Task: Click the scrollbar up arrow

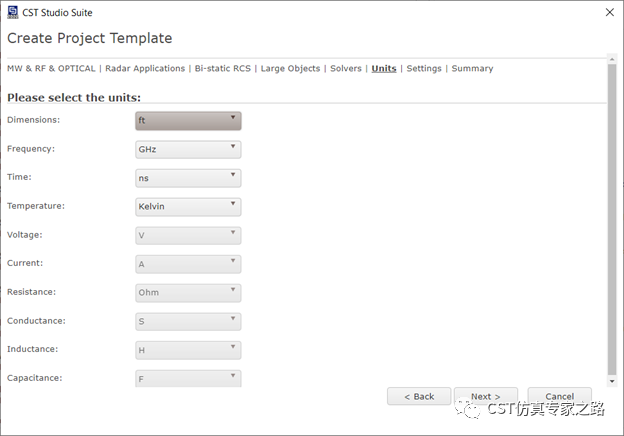Action: pyautogui.click(x=612, y=59)
